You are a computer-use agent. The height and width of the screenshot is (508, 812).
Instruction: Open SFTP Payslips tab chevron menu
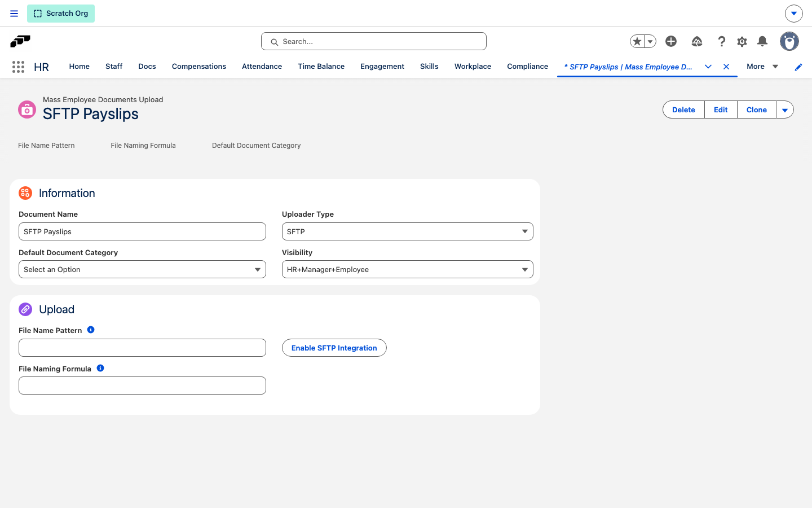708,67
